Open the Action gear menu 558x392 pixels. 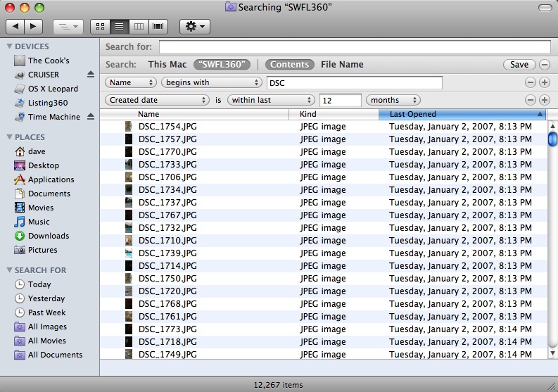pos(195,26)
